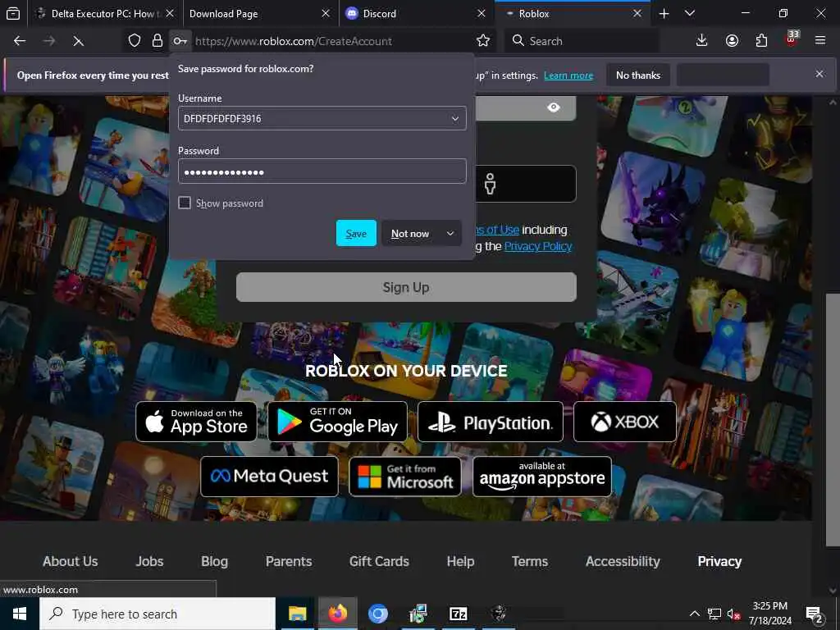Viewport: 840px width, 630px height.
Task: Click the network icon in tray
Action: [x=714, y=614]
